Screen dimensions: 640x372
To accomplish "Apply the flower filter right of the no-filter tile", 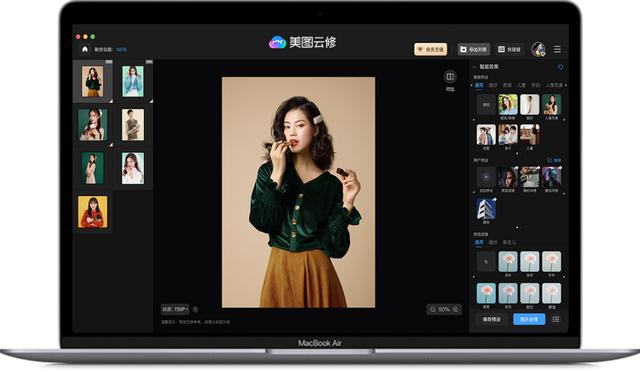I will pyautogui.click(x=508, y=262).
